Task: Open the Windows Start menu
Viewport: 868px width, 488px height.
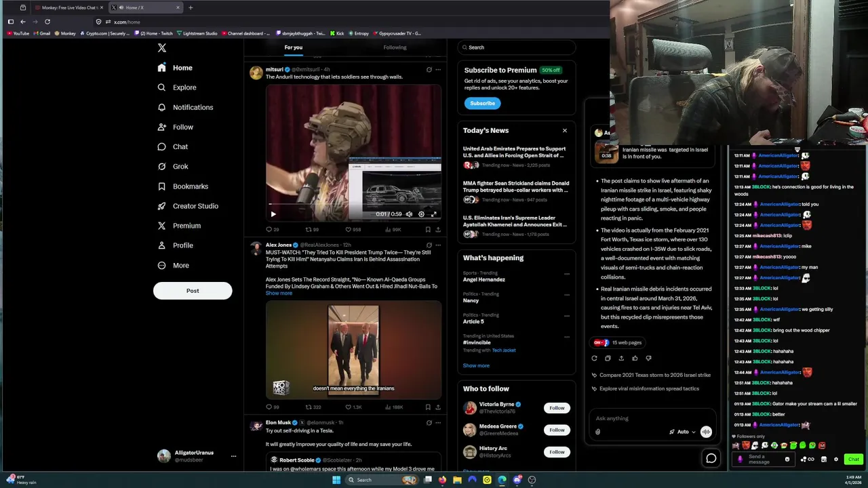Action: (336, 480)
